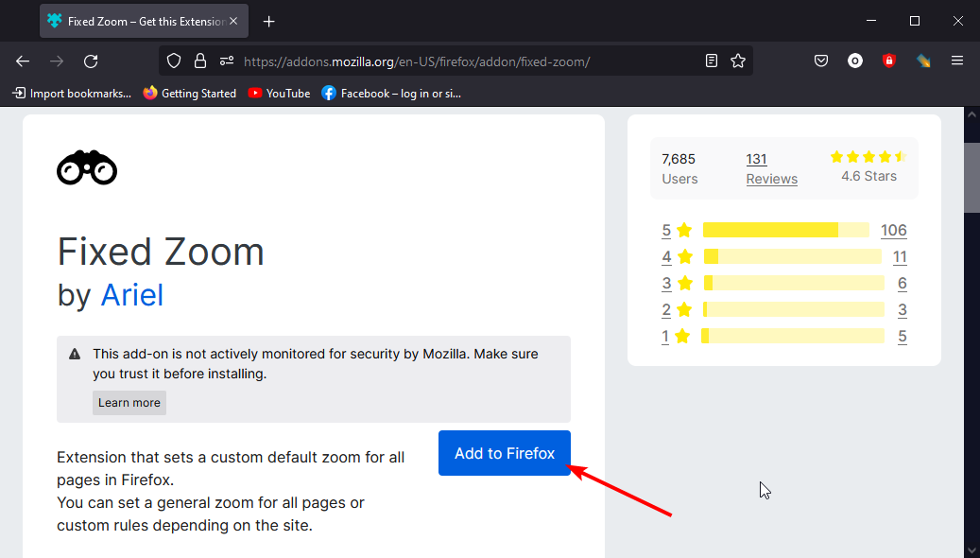Click the 4.6 Stars rating text
The height and width of the screenshot is (558, 980).
(x=868, y=176)
